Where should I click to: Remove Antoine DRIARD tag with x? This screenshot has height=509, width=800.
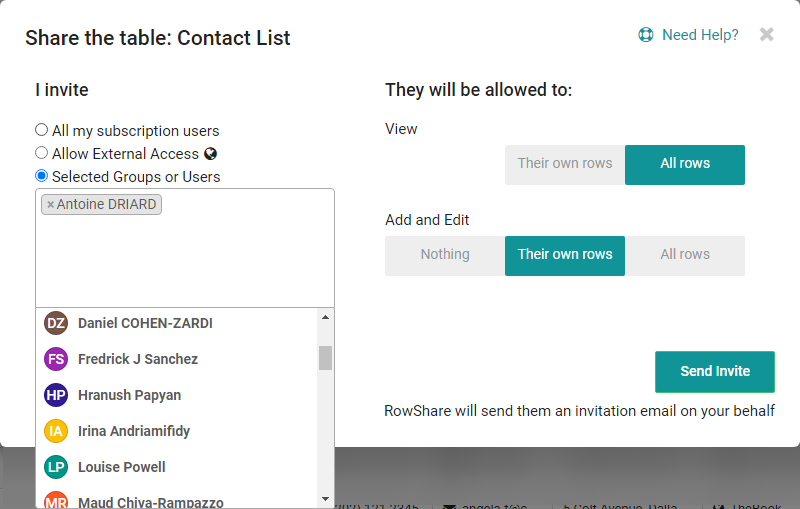pos(50,205)
